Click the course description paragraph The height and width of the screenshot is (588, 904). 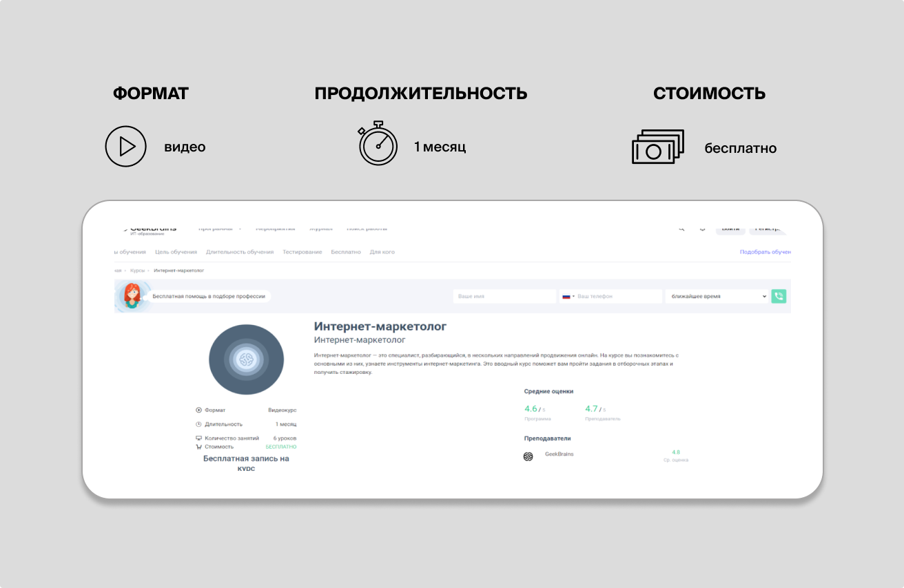(x=496, y=363)
